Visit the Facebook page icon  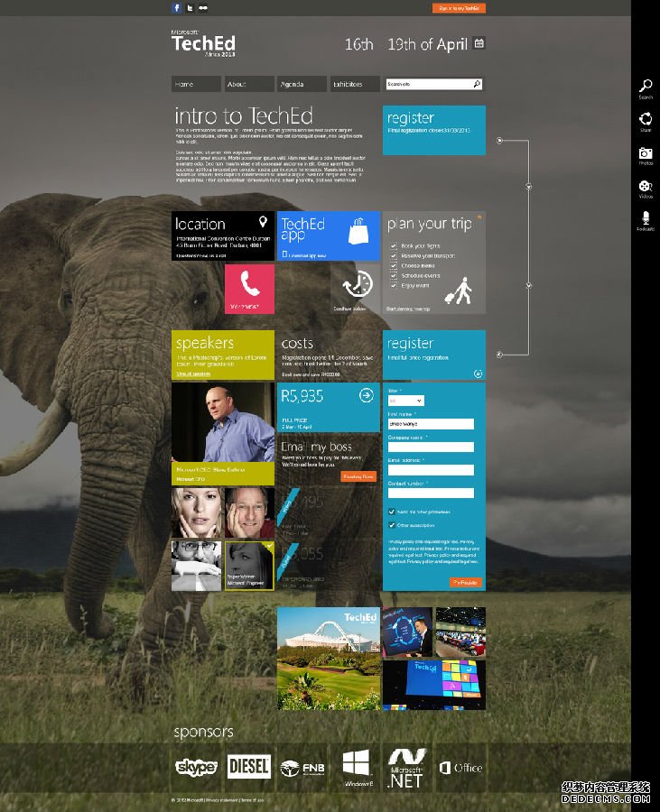tap(177, 8)
